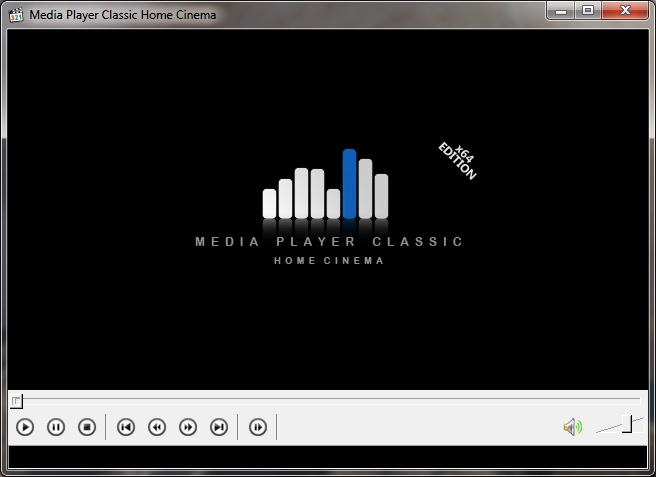656x477 pixels.
Task: Click the MPC-HC title bar icon
Action: (16, 15)
